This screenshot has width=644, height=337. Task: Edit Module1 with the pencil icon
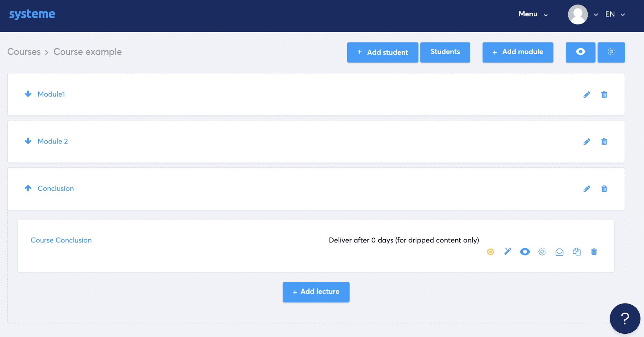tap(586, 94)
